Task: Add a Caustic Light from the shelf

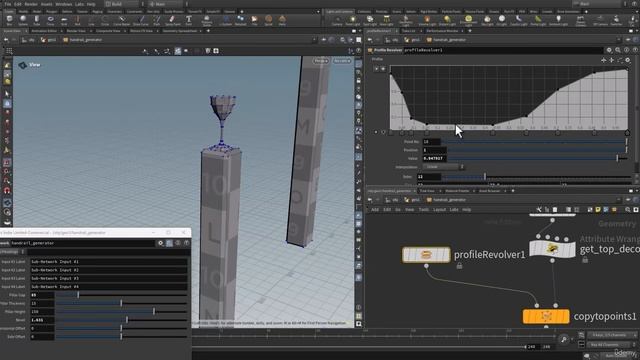Action: click(519, 20)
